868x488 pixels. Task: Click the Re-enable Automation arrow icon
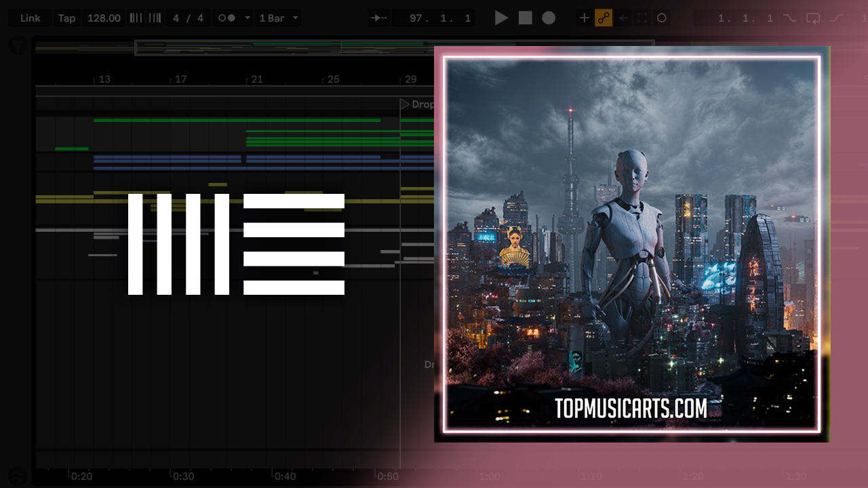[x=623, y=18]
